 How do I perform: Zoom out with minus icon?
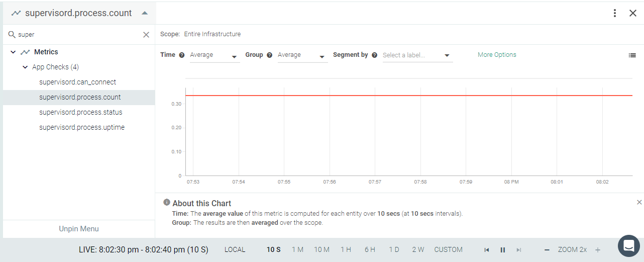click(x=547, y=250)
